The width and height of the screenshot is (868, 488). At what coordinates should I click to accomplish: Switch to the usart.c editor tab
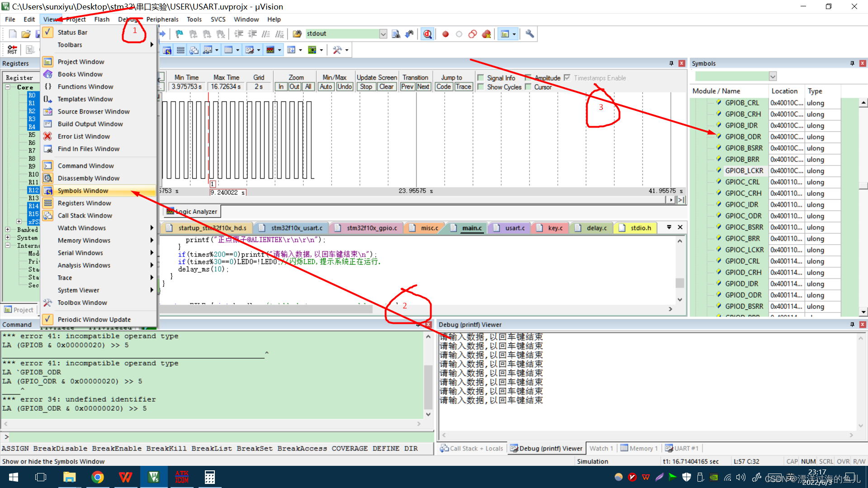point(510,228)
